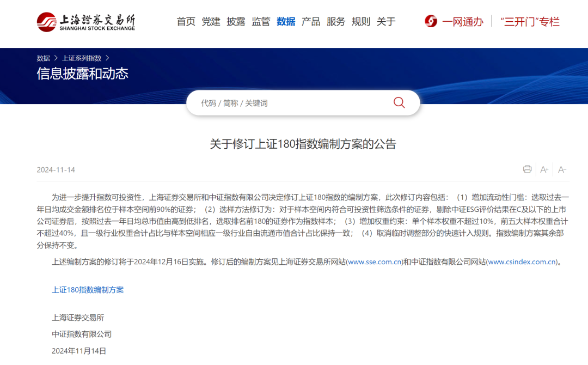The width and height of the screenshot is (588, 365).
Task: Open the "三开门"专栏 link
Action: tap(530, 21)
